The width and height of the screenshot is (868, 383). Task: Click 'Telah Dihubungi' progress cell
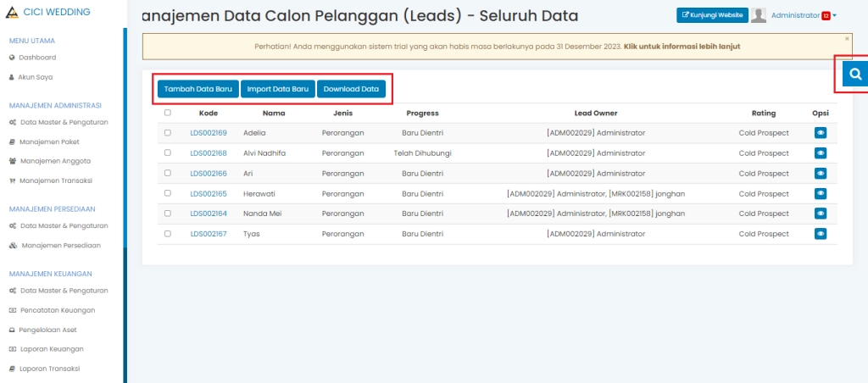(422, 153)
